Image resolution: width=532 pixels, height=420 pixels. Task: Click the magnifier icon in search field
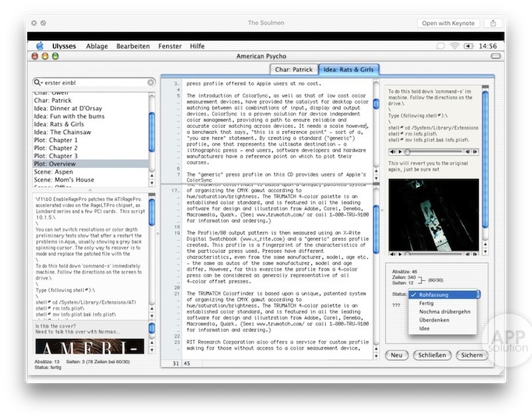(x=38, y=83)
